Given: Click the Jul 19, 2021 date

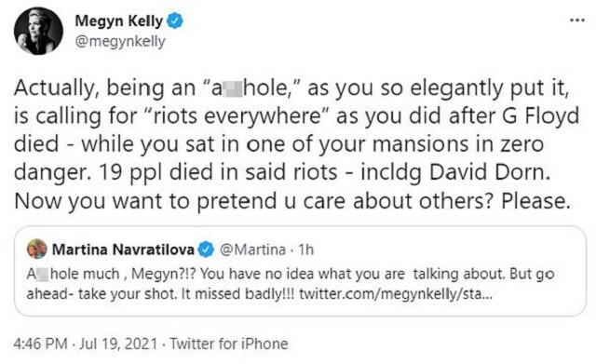Looking at the screenshot, I should point(118,344).
